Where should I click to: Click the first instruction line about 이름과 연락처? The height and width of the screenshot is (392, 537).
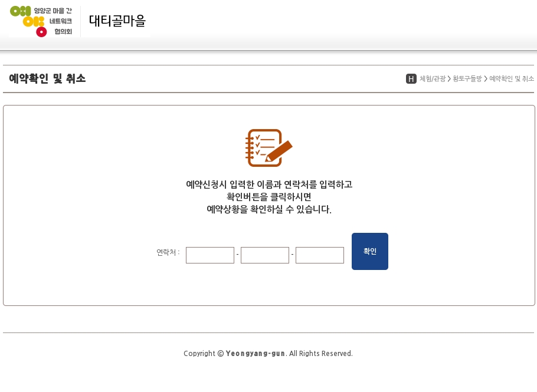269,185
